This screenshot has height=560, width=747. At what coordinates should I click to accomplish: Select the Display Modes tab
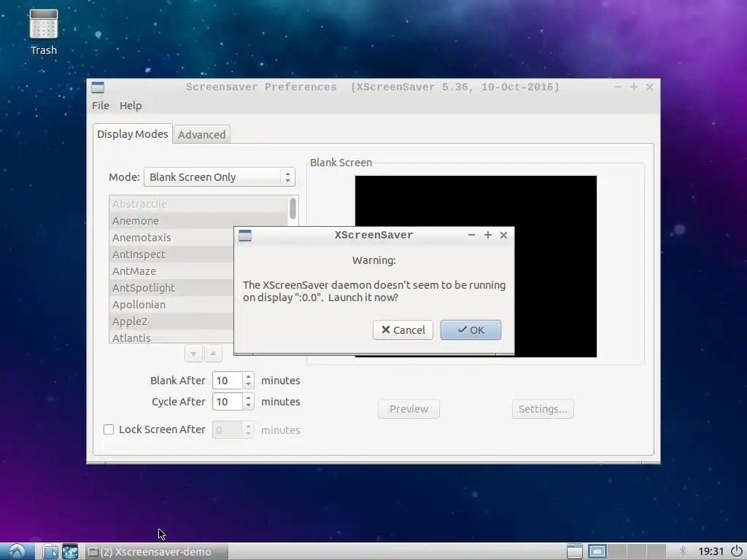(x=133, y=134)
